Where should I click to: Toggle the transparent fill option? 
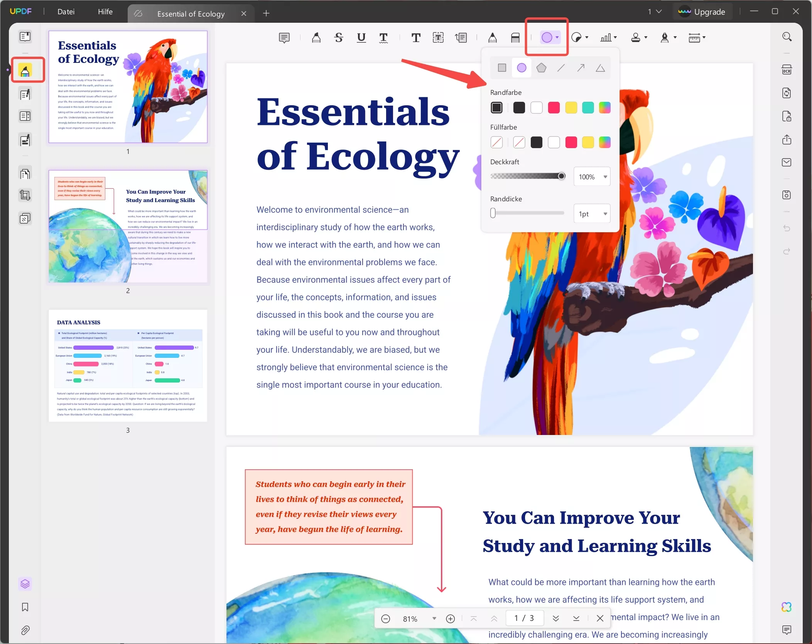497,142
